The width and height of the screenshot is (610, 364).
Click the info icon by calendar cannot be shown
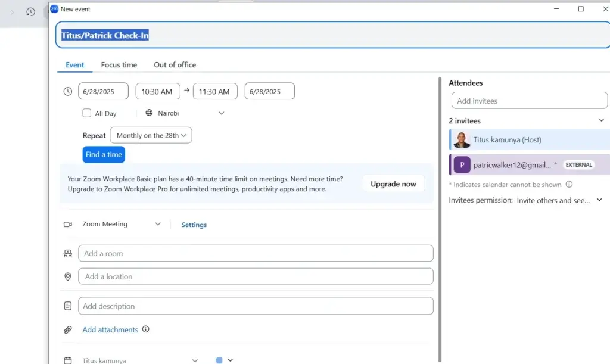569,184
